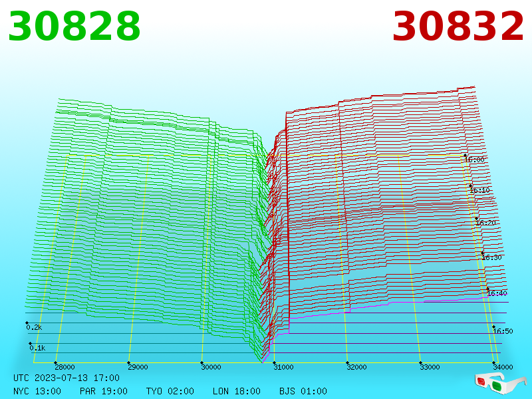Click the 16:40 time axis marker
The height and width of the screenshot is (399, 532).
(x=497, y=293)
